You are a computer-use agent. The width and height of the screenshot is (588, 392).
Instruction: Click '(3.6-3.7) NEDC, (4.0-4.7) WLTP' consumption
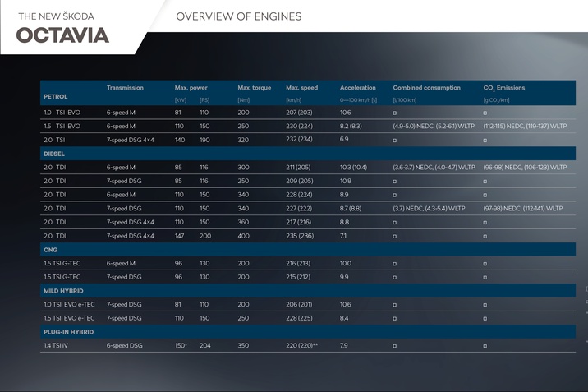(x=434, y=168)
